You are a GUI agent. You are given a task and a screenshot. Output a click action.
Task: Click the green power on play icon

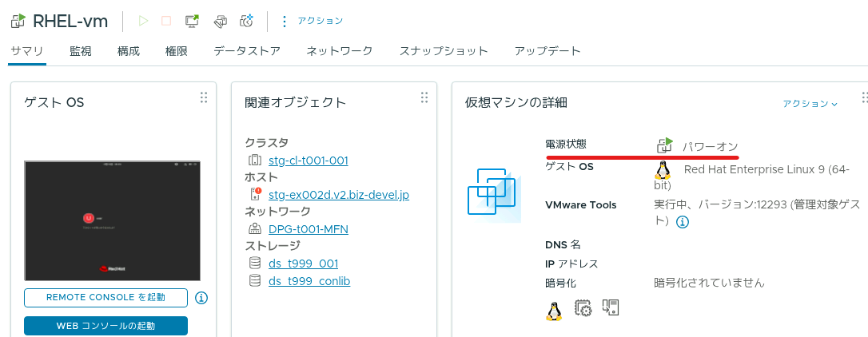143,21
